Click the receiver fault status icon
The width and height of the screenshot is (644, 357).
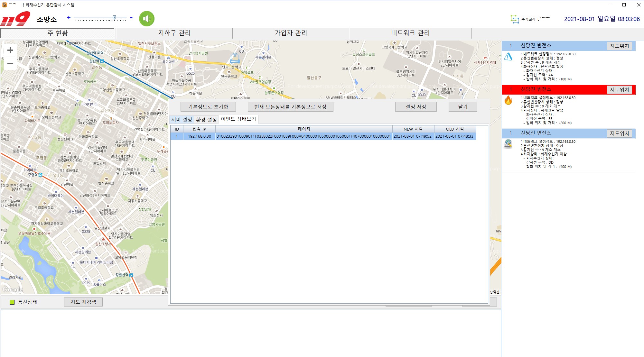[x=508, y=144]
